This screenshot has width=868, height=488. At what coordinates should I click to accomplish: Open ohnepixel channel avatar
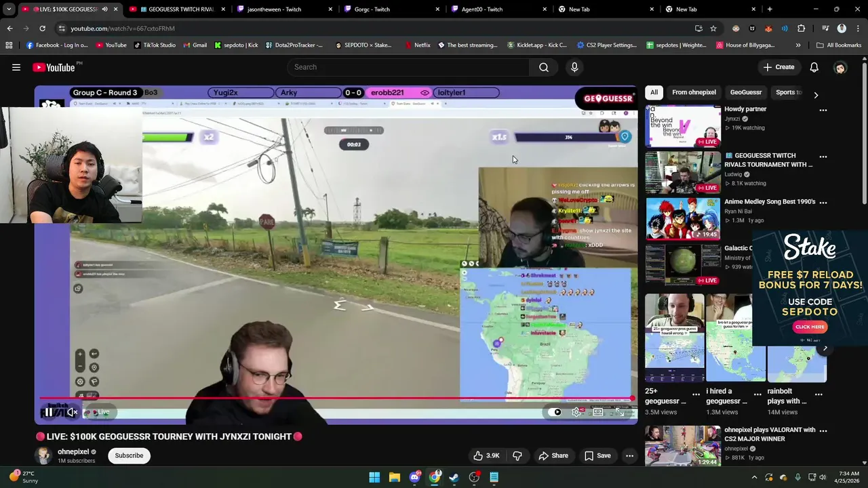[x=43, y=455]
